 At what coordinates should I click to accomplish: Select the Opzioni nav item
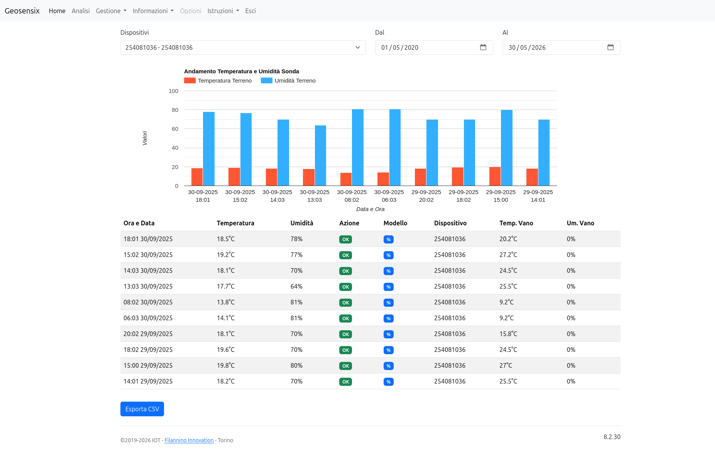tap(190, 11)
